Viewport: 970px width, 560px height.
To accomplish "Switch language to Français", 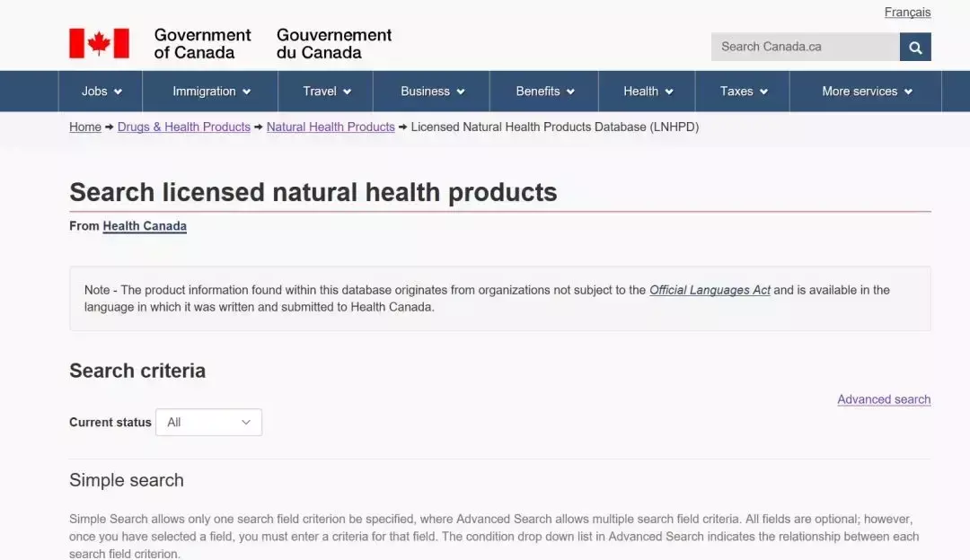I will pyautogui.click(x=907, y=13).
